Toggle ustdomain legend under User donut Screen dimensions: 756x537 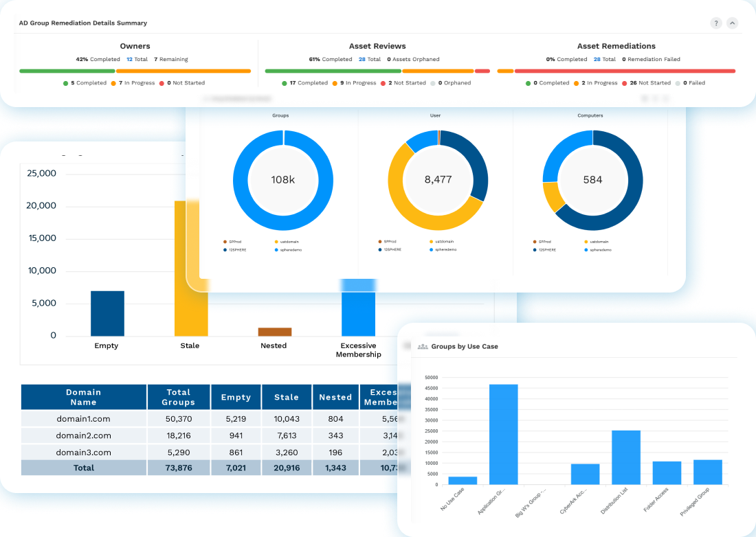[432, 242]
